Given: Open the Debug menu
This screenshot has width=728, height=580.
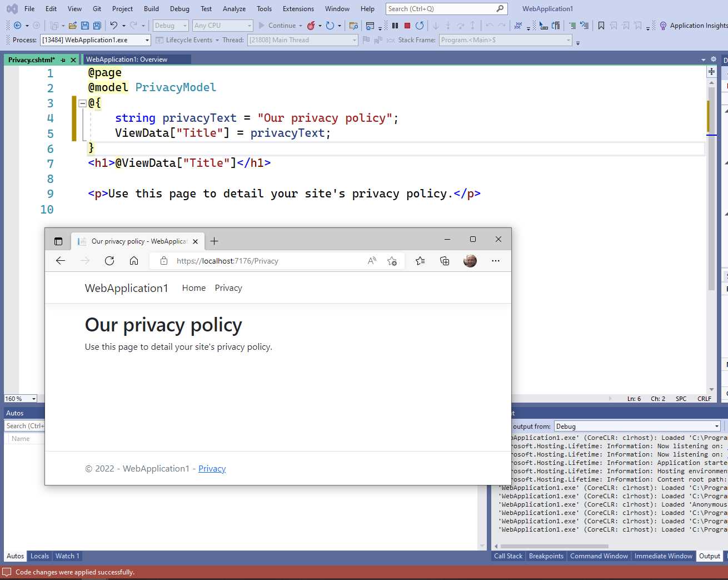Looking at the screenshot, I should click(x=179, y=9).
